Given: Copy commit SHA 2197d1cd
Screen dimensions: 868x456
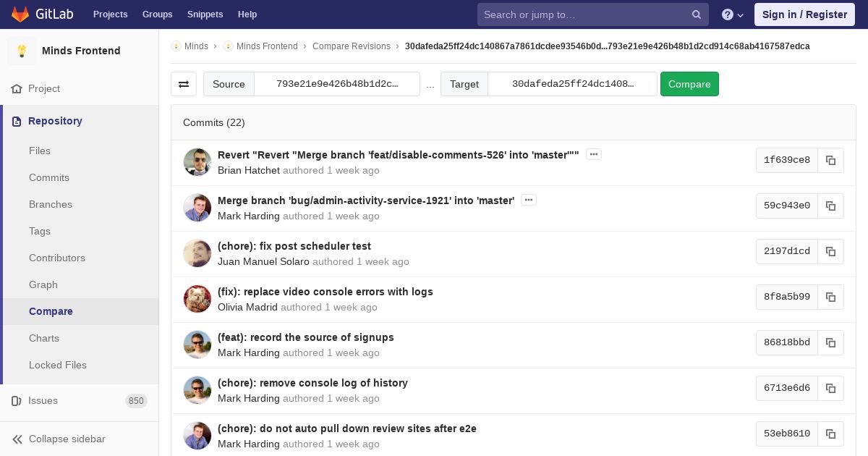Looking at the screenshot, I should coord(830,251).
